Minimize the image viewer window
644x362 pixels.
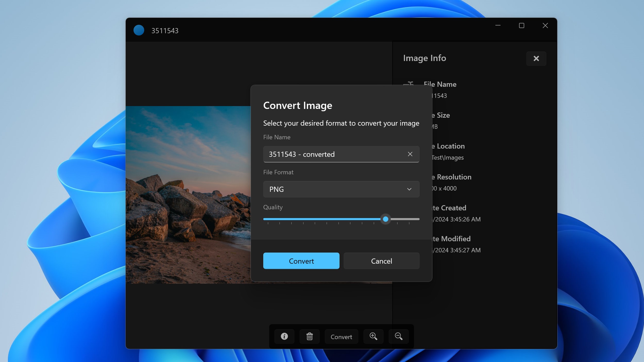498,25
